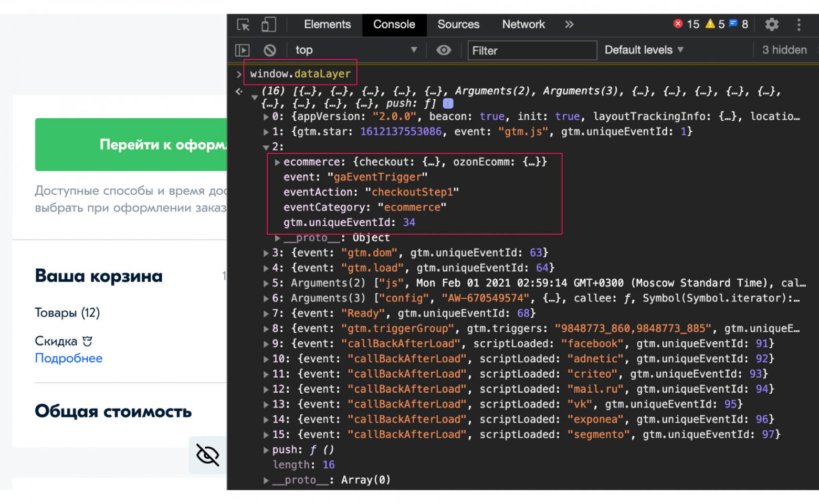
Task: Expand item 6 Arguments(3) config entry
Action: (x=266, y=299)
